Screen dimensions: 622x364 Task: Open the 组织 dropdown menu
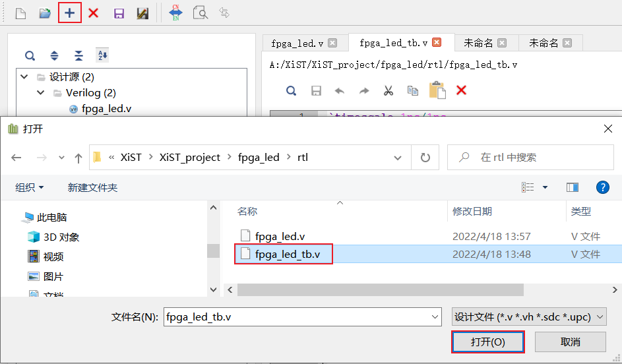(30, 187)
